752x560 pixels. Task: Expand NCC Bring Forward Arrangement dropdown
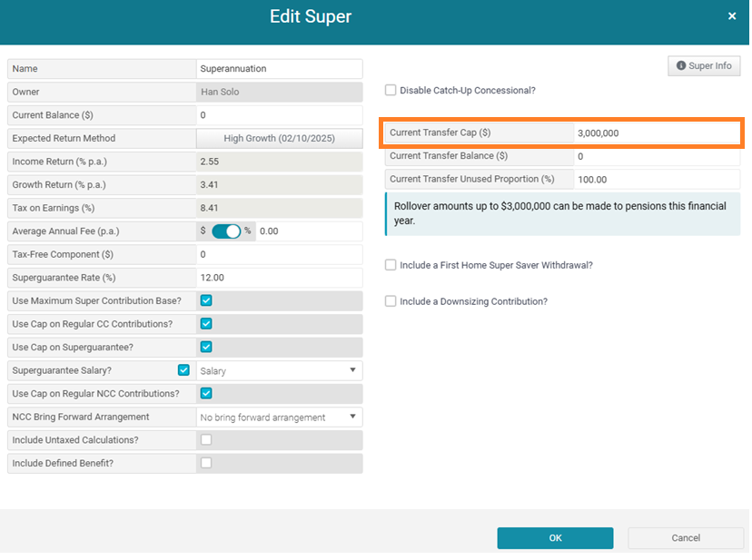(279, 418)
